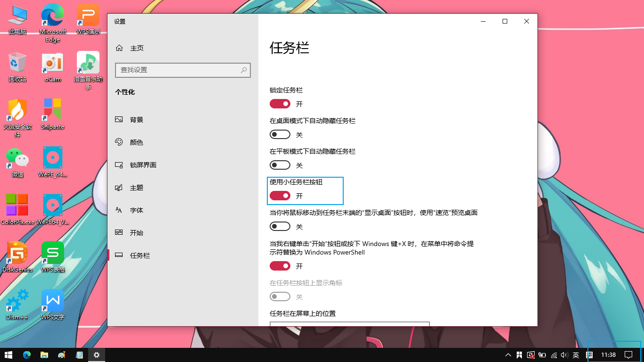Screen dimensions: 644x362
Task: Open the volume icon in system tray
Action: pyautogui.click(x=564, y=355)
